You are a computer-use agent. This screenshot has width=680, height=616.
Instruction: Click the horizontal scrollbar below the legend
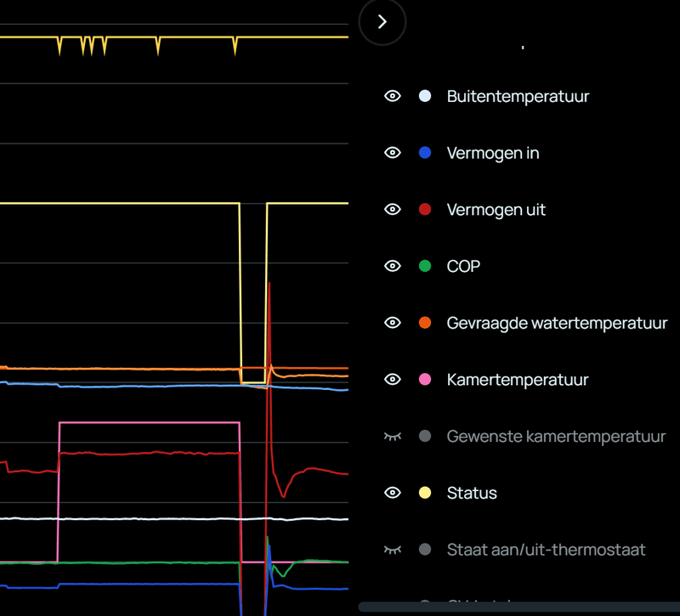pyautogui.click(x=518, y=607)
